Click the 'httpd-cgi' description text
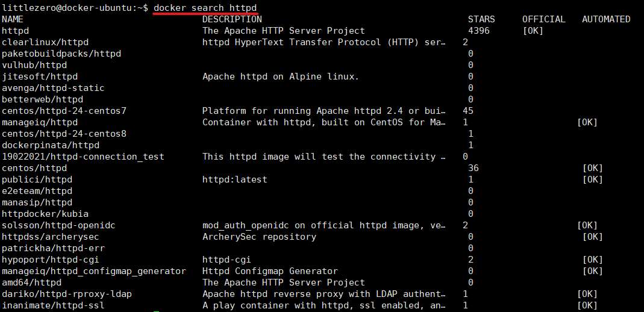The image size is (644, 312). [227, 260]
